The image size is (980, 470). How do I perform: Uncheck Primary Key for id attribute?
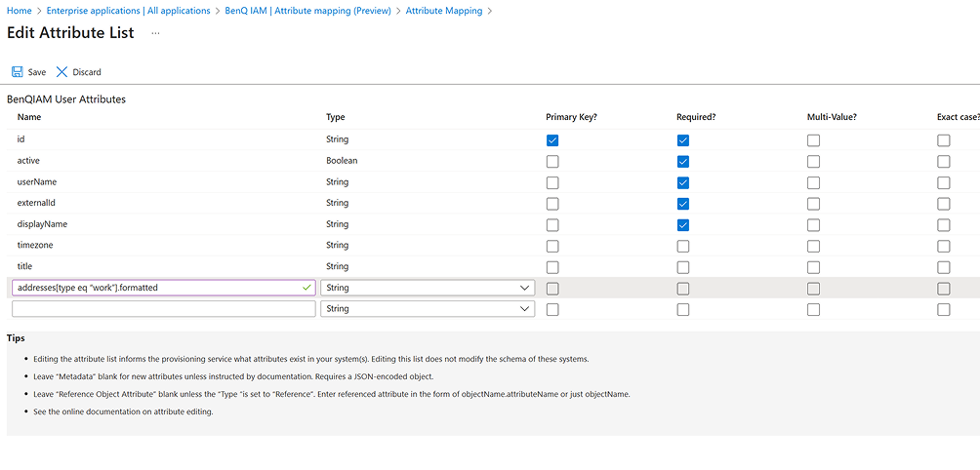coord(552,140)
